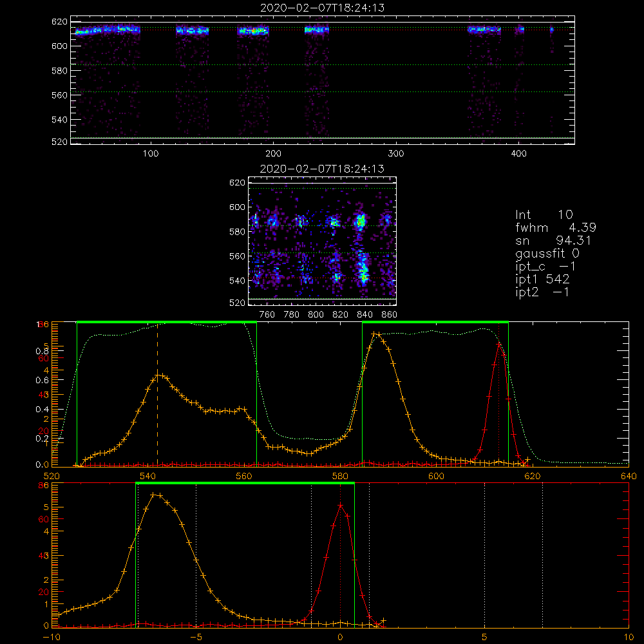
Task: Click x-axis label 760 on middle plot
Action: (267, 315)
